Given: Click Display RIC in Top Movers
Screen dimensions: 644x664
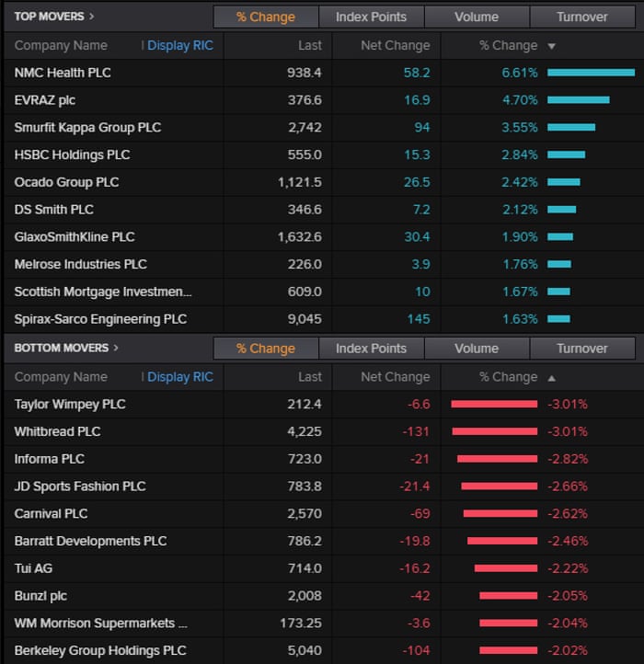Looking at the screenshot, I should [x=179, y=45].
